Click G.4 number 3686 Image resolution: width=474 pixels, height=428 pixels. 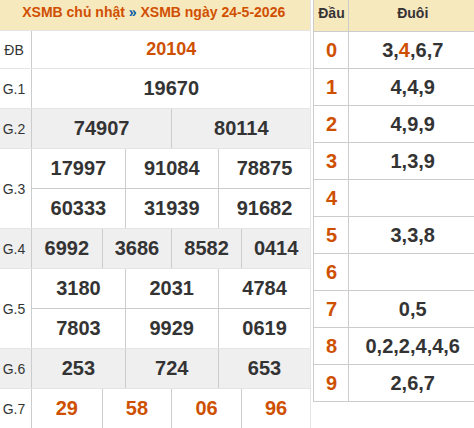(137, 248)
